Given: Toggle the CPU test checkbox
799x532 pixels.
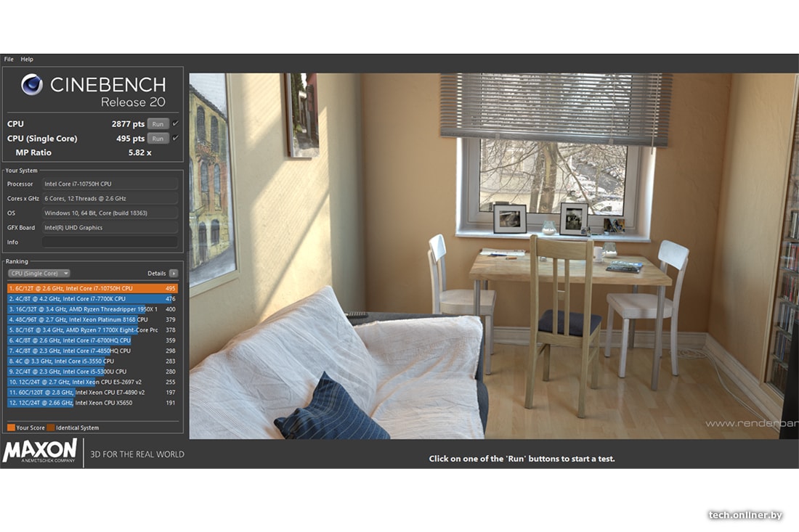Looking at the screenshot, I should pyautogui.click(x=175, y=123).
